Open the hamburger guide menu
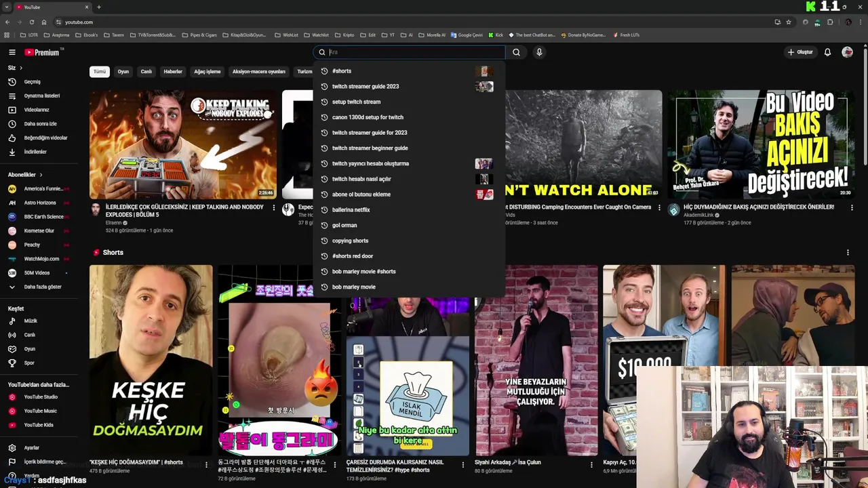 pyautogui.click(x=12, y=52)
